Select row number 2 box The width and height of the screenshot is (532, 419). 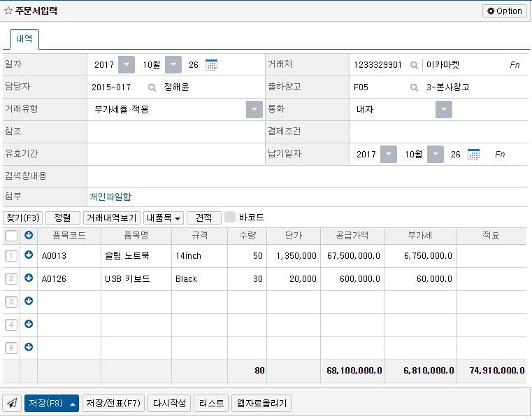tap(11, 279)
